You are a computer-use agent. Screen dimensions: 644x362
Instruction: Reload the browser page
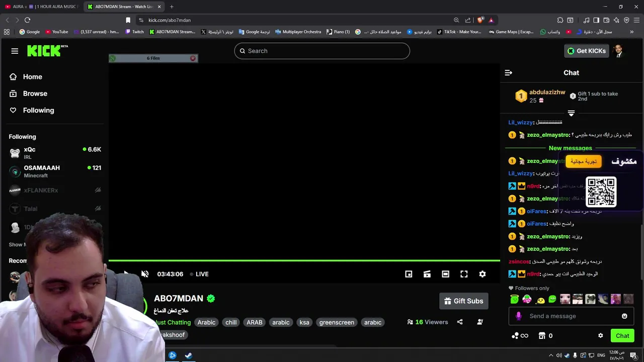point(27,20)
